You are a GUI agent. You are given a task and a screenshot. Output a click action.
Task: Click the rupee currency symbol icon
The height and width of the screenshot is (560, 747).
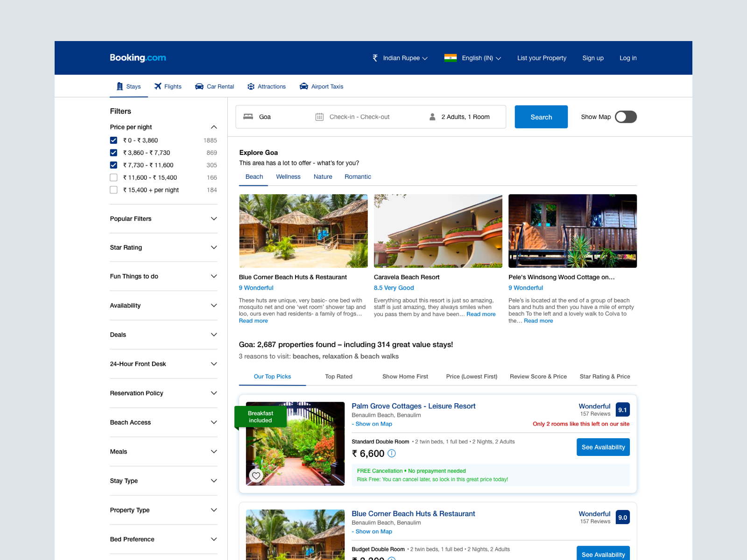(x=375, y=58)
